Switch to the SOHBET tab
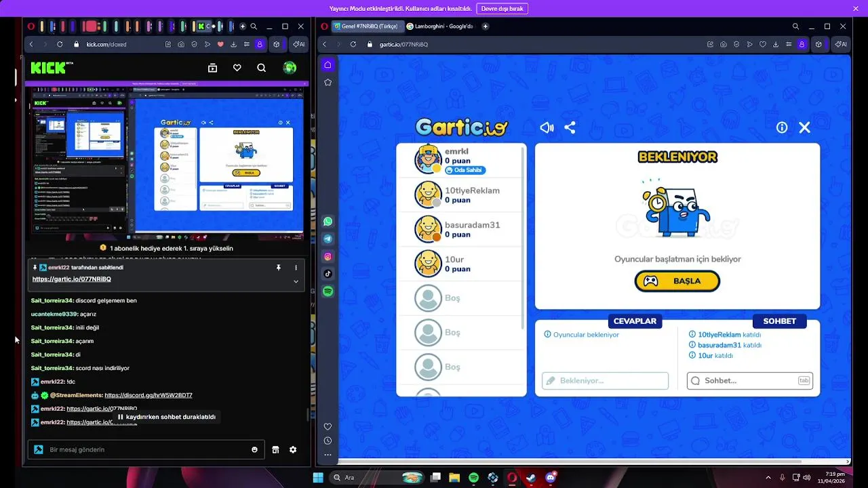The height and width of the screenshot is (488, 868). click(779, 321)
